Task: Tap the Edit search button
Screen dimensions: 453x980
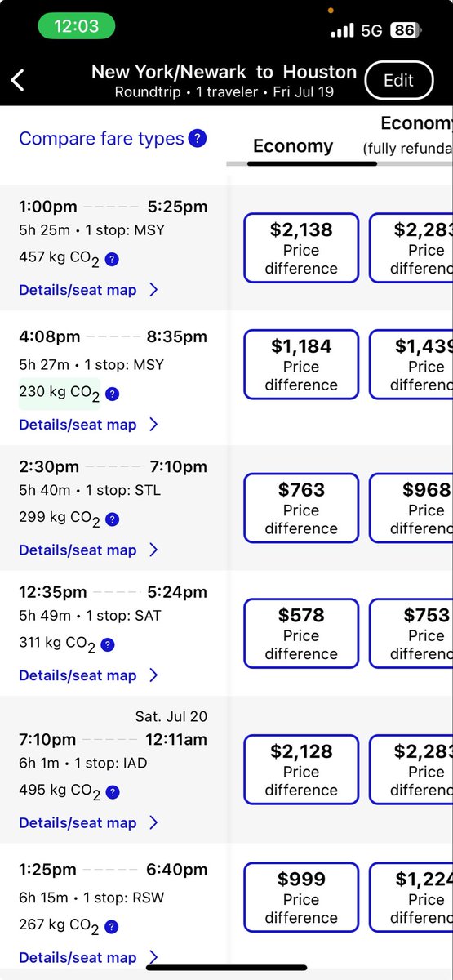Action: pyautogui.click(x=399, y=81)
